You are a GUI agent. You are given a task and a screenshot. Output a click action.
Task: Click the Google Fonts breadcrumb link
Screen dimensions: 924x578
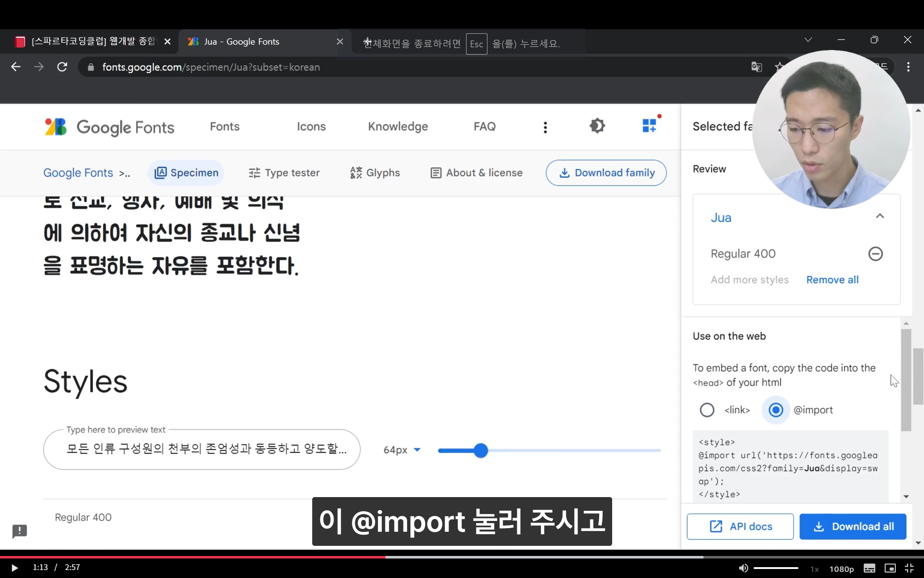click(x=78, y=173)
